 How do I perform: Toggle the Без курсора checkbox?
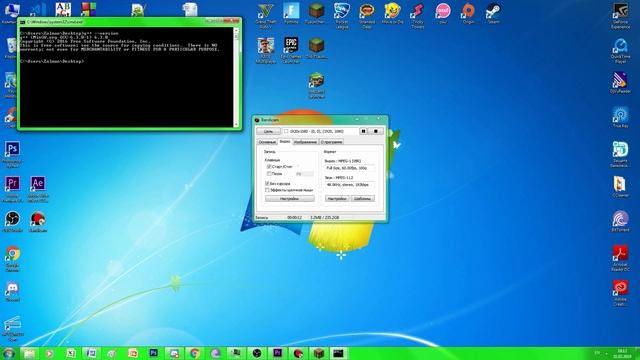pos(267,184)
